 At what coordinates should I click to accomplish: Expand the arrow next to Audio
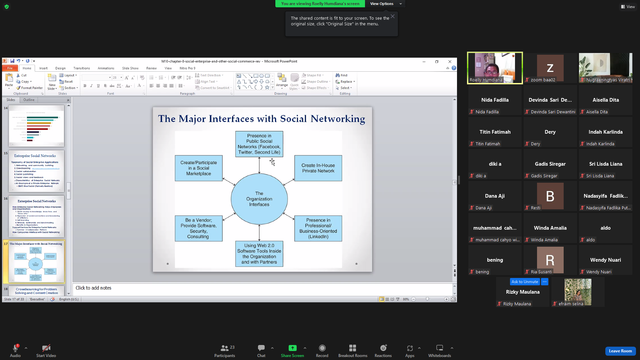point(26,348)
